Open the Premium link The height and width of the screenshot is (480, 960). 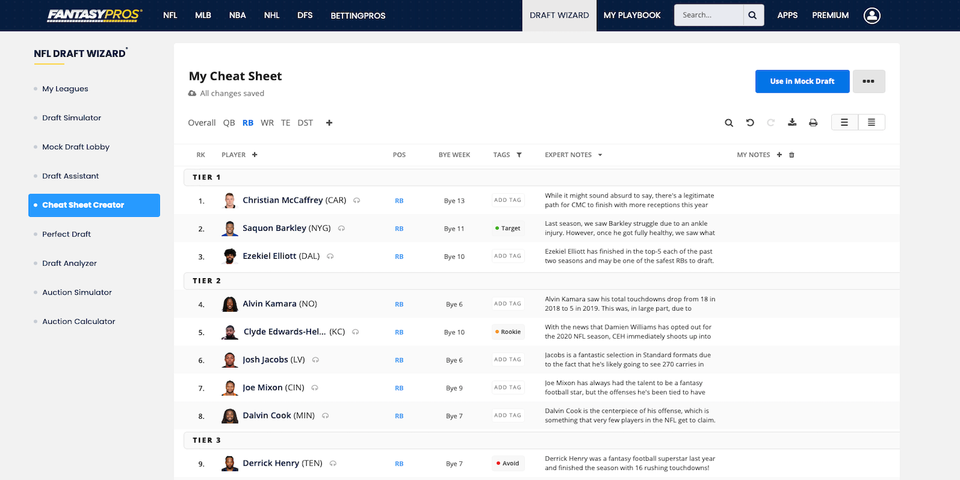830,15
